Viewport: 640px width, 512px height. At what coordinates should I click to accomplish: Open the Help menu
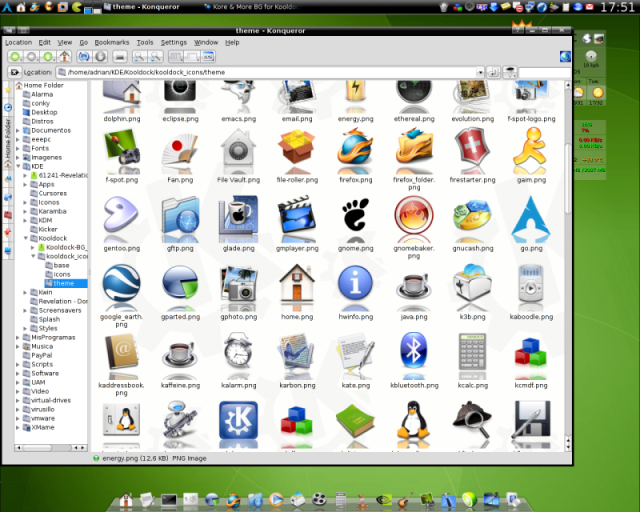click(x=232, y=42)
